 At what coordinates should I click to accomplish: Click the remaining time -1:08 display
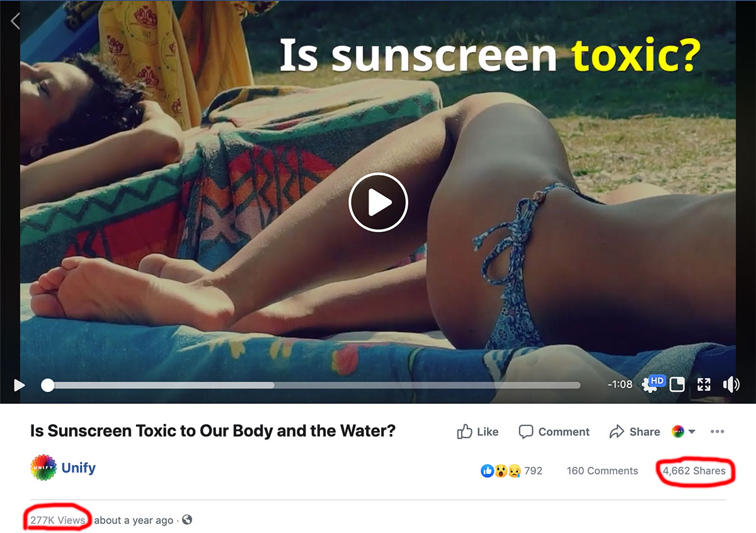[620, 384]
